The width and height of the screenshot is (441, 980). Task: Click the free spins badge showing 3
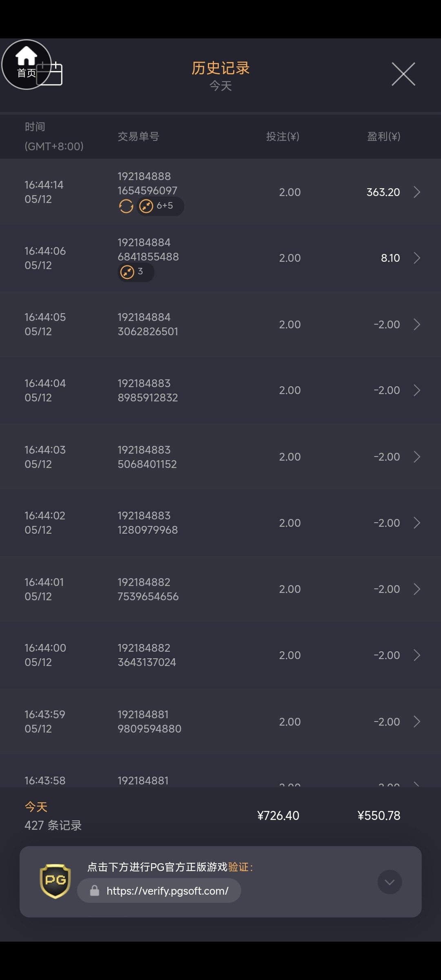click(136, 272)
